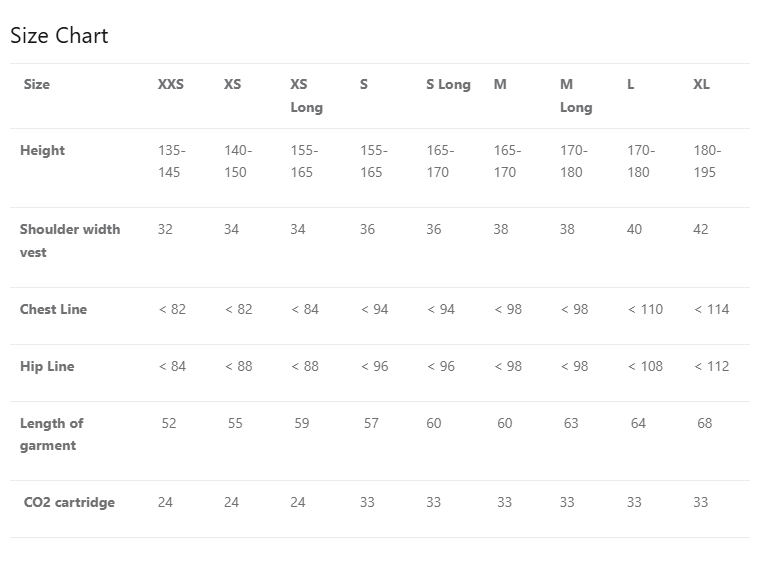Click the M Long column header
This screenshot has width=771, height=561.
pyautogui.click(x=575, y=96)
